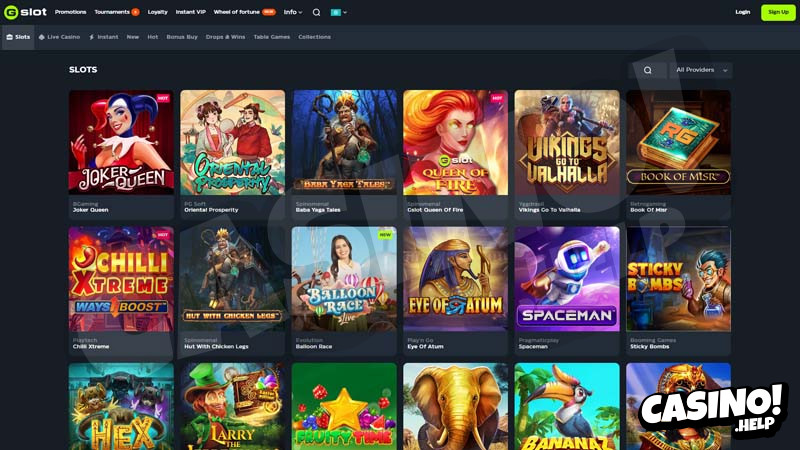Open the Drops & Wins tab
This screenshot has height=450, width=800.
(225, 37)
